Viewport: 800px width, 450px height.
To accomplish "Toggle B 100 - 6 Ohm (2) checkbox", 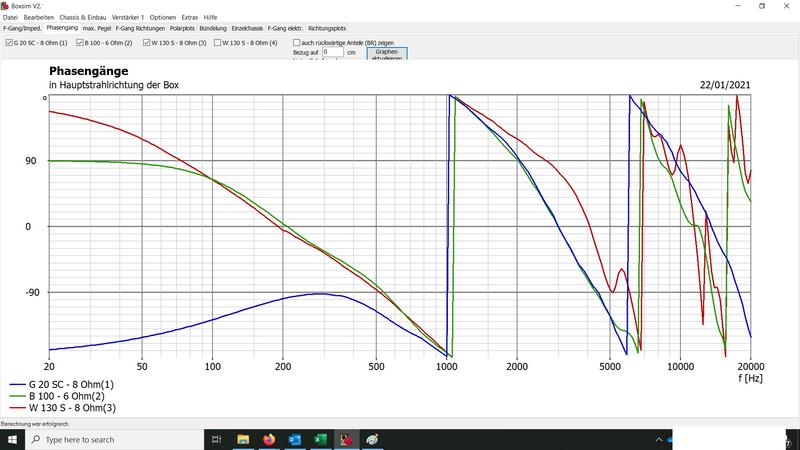I will 80,43.
